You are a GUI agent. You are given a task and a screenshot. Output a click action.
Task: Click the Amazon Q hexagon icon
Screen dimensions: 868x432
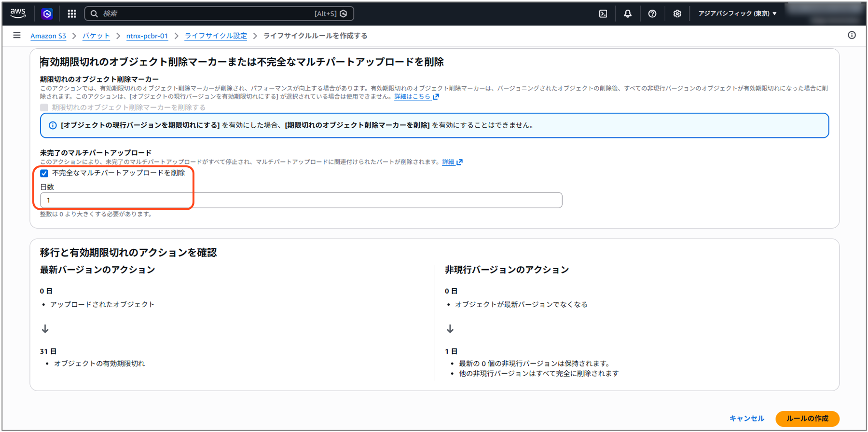tap(47, 13)
